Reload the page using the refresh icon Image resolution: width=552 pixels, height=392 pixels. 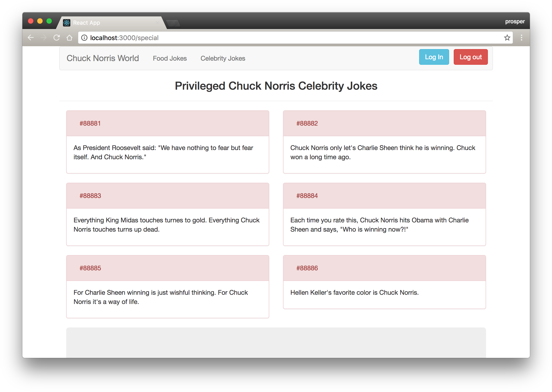click(x=57, y=38)
